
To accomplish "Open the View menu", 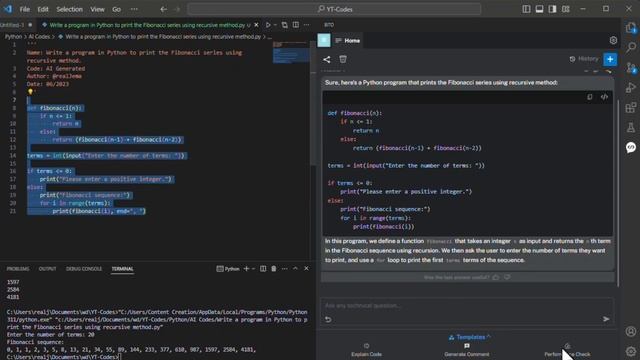I will (97, 9).
